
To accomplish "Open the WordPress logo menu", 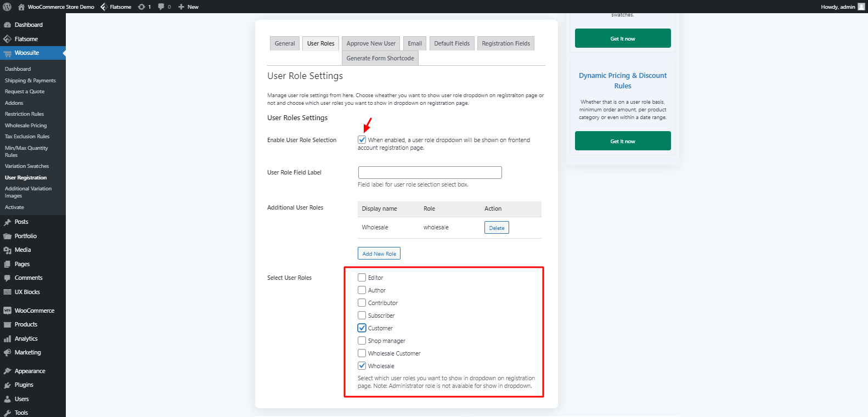I will pos(7,7).
